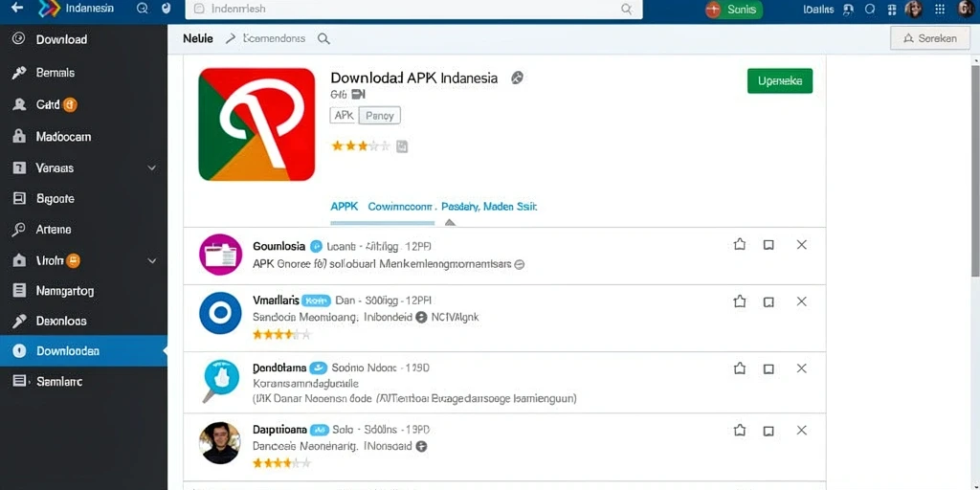980x490 pixels.
Task: Click the Nelie breadcrumb
Action: click(x=197, y=38)
